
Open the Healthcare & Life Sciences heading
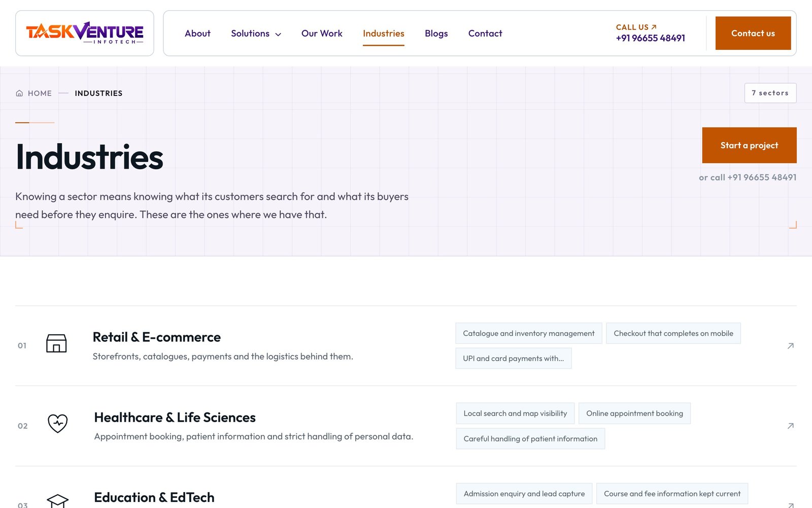[x=175, y=418]
